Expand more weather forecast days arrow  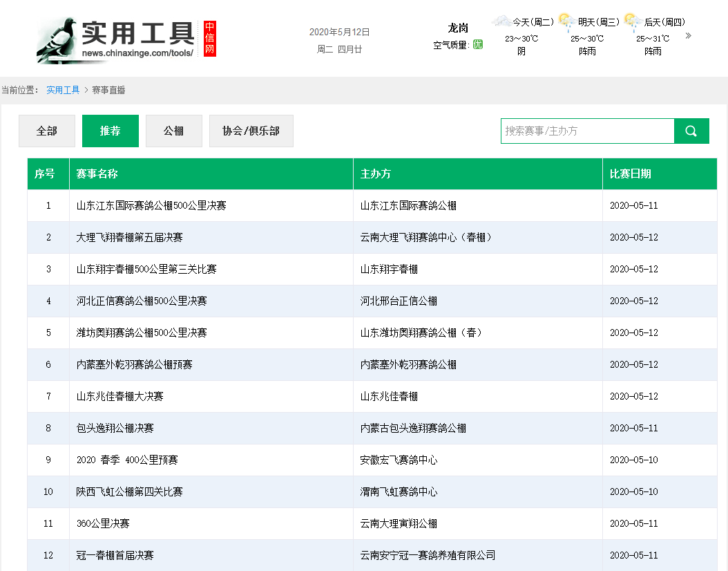(688, 36)
